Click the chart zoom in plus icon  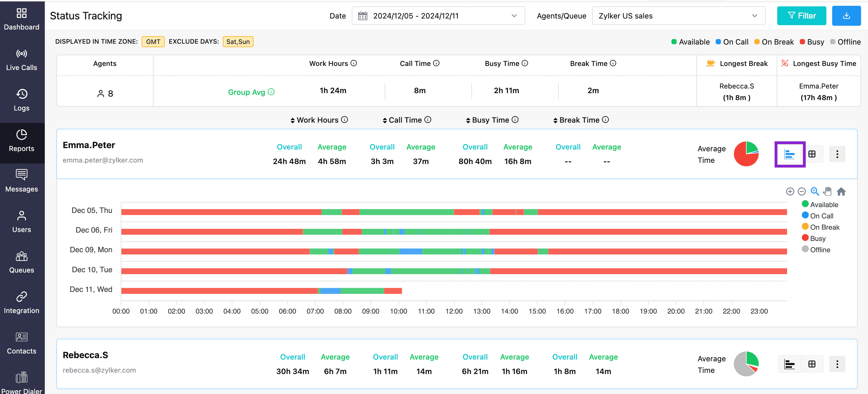pos(790,192)
